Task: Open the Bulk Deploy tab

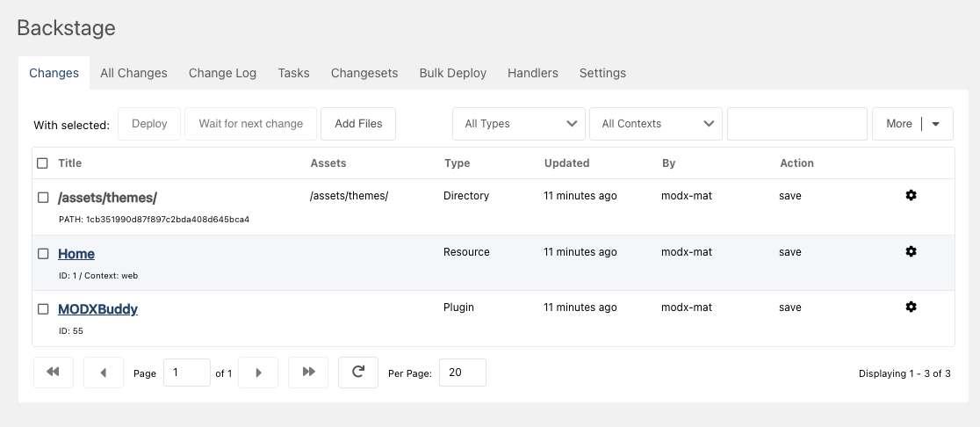Action: (452, 73)
